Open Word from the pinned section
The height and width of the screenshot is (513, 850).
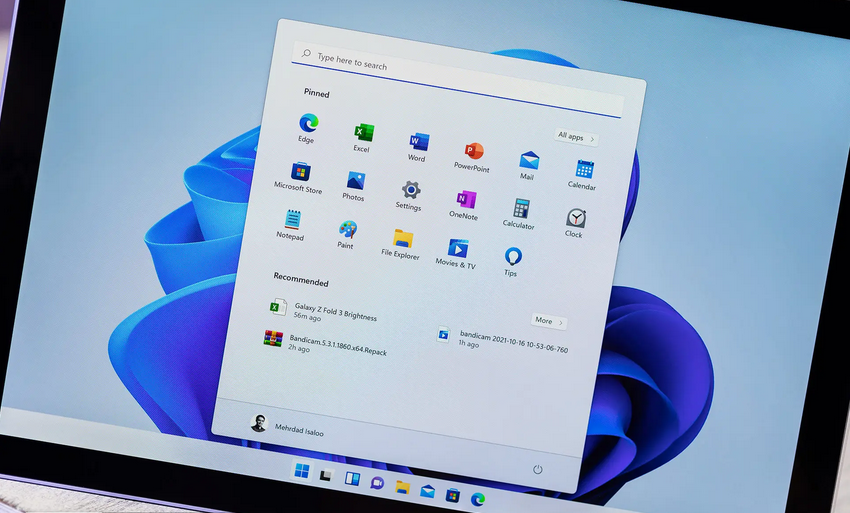pos(418,147)
